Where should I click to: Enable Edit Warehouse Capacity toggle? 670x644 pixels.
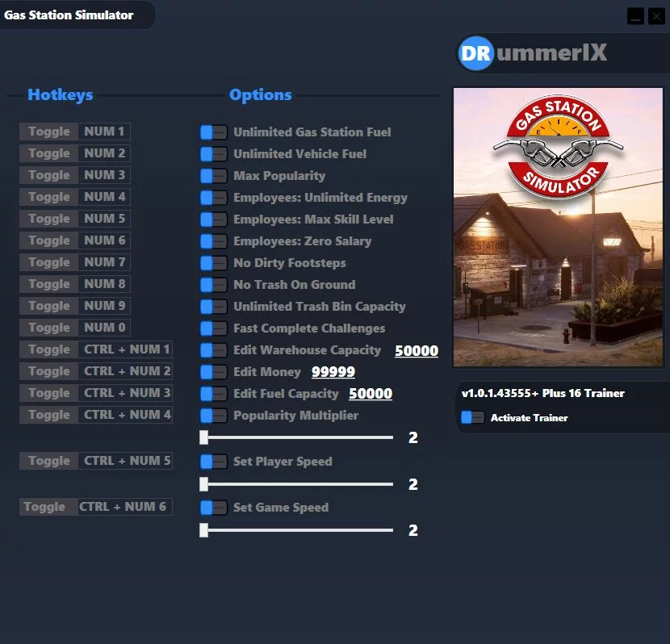point(214,349)
